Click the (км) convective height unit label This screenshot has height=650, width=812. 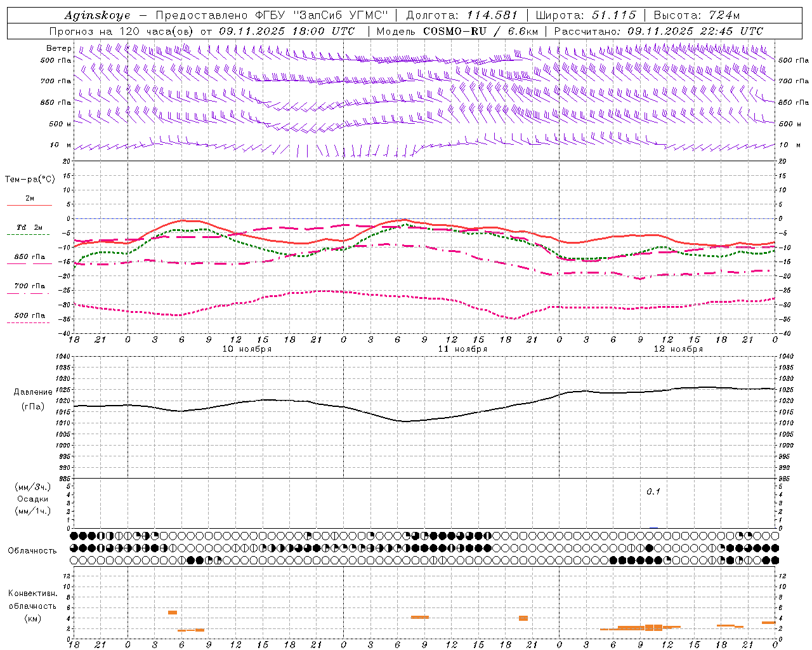[x=32, y=618]
